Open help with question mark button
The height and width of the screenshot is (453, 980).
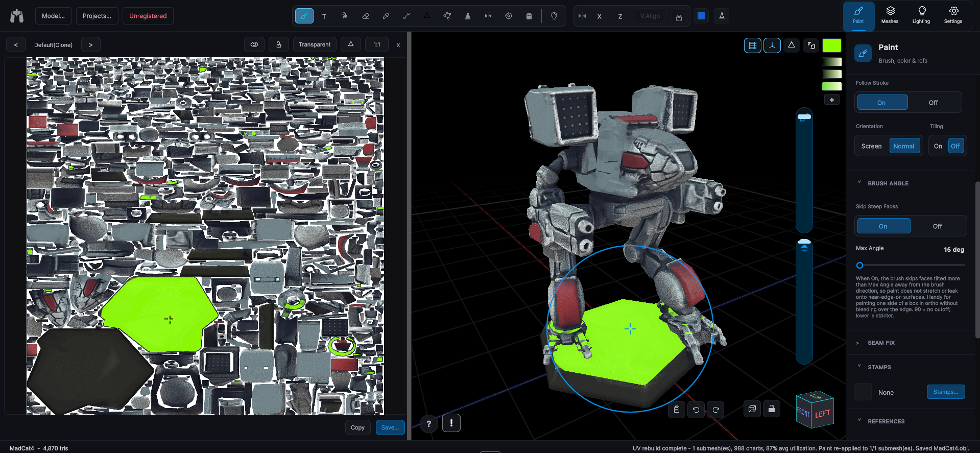[x=429, y=423]
